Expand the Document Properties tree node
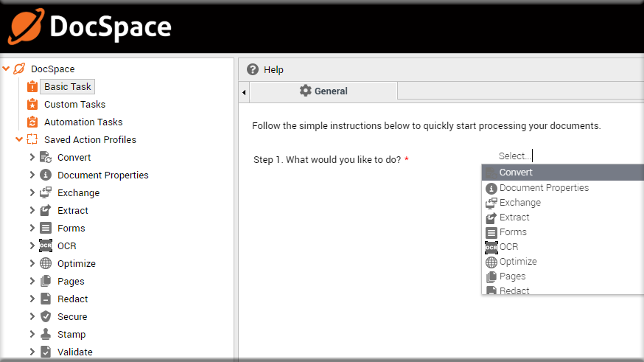The image size is (644, 362). 32,175
